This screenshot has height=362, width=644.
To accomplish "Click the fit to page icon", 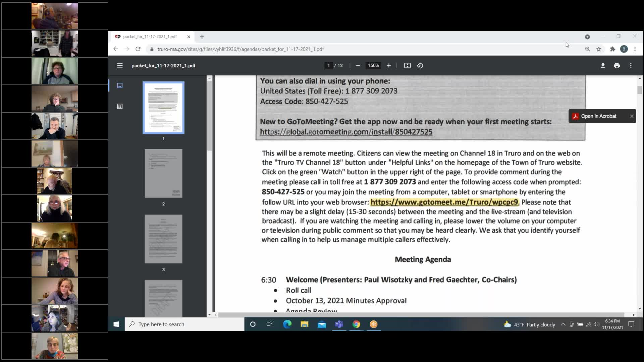I will pos(407,65).
